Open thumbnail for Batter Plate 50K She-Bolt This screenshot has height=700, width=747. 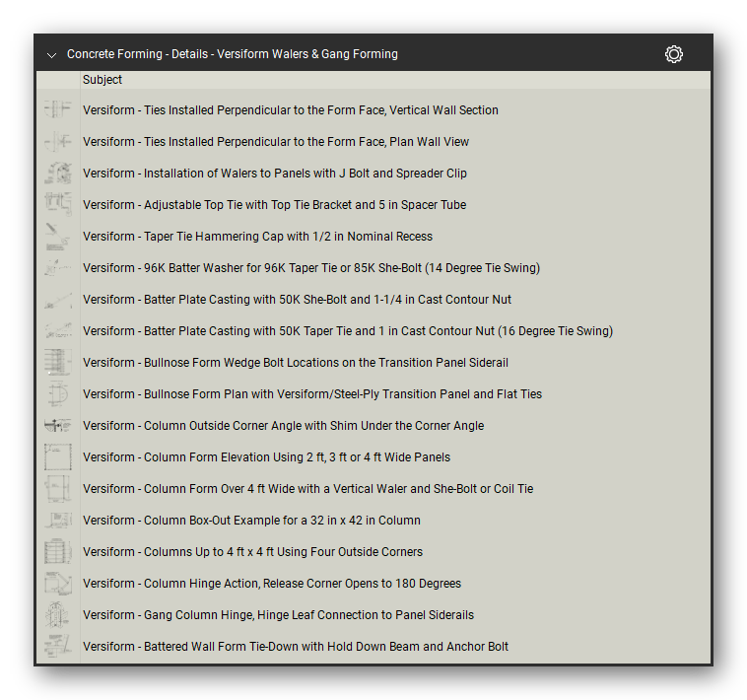[58, 300]
